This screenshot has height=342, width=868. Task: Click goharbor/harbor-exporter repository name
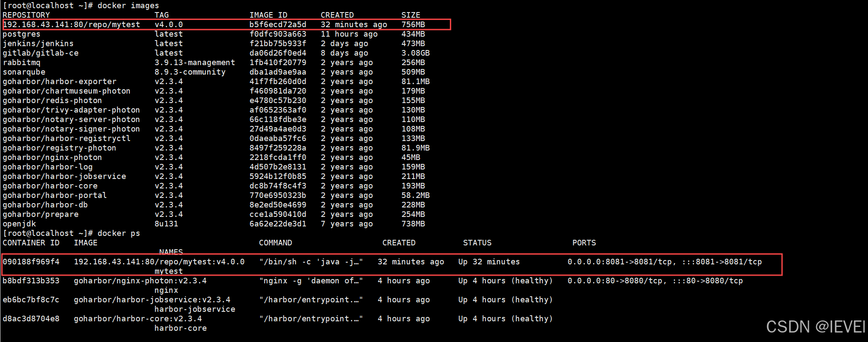click(x=60, y=82)
